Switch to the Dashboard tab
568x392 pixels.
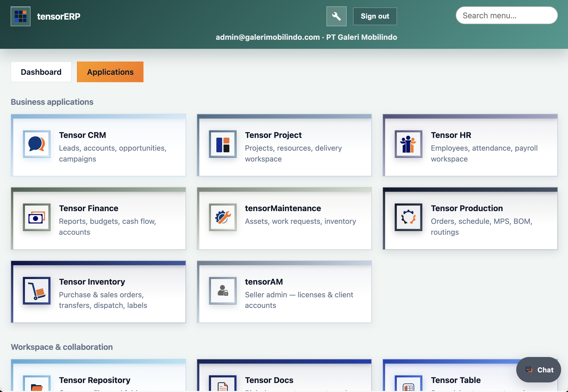coord(41,72)
